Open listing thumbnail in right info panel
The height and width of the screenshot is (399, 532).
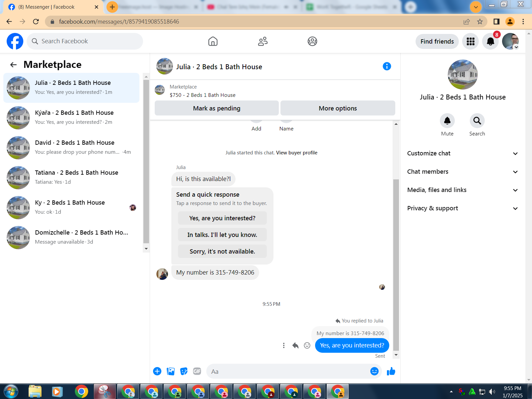pos(462,75)
